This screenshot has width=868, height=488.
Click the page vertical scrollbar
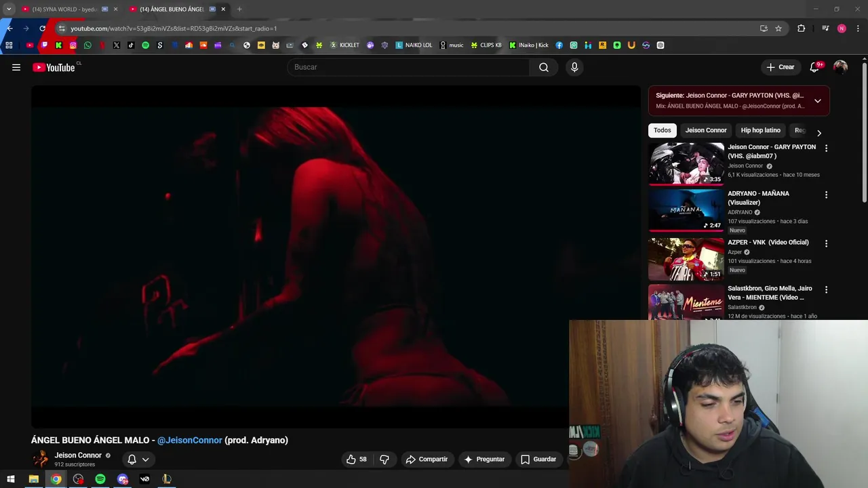(x=865, y=133)
